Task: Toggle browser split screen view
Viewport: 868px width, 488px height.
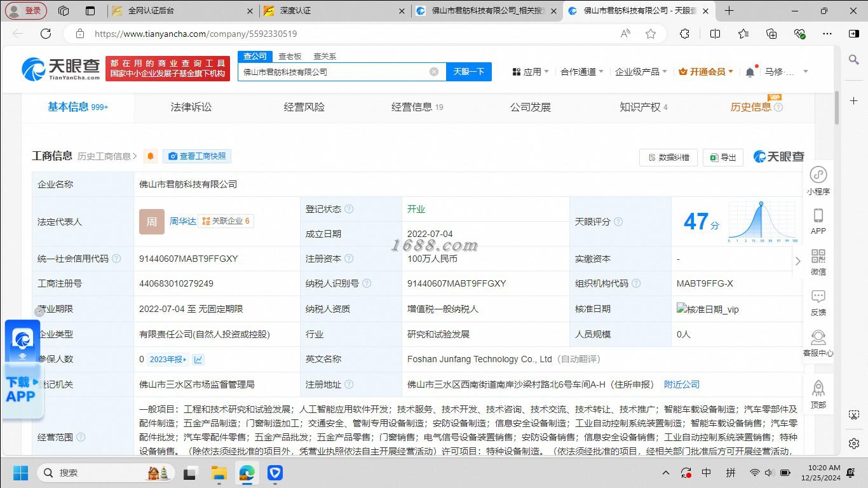Action: (x=715, y=34)
